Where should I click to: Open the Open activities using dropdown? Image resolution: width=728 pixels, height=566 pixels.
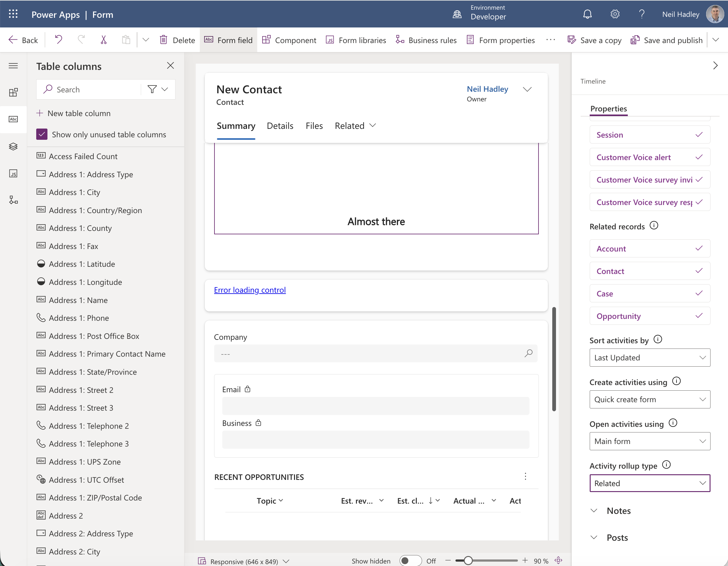click(x=650, y=441)
